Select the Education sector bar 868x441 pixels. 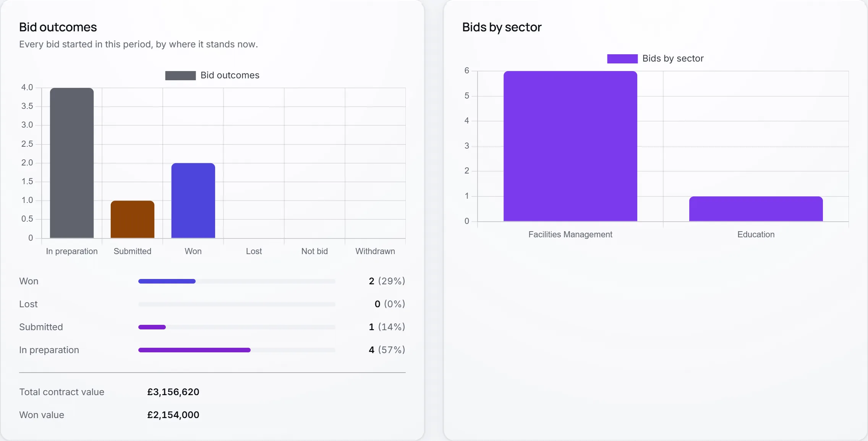(756, 209)
